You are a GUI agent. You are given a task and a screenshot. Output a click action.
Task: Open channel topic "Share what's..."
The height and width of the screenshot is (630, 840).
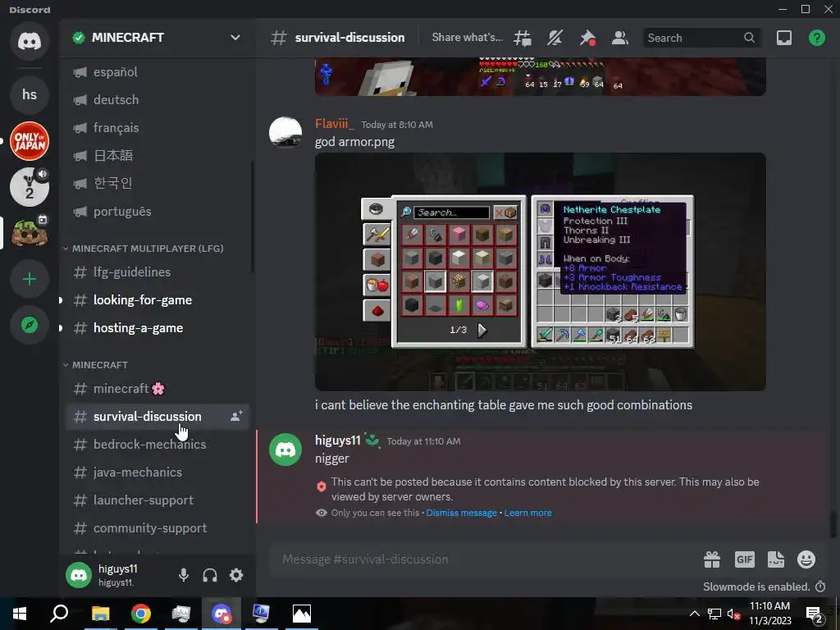pyautogui.click(x=467, y=38)
